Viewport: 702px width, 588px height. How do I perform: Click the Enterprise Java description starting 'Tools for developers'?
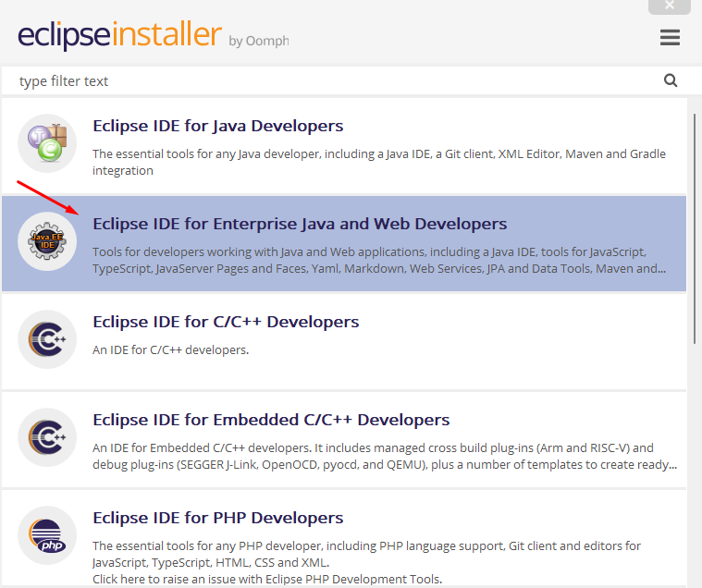pos(379,260)
